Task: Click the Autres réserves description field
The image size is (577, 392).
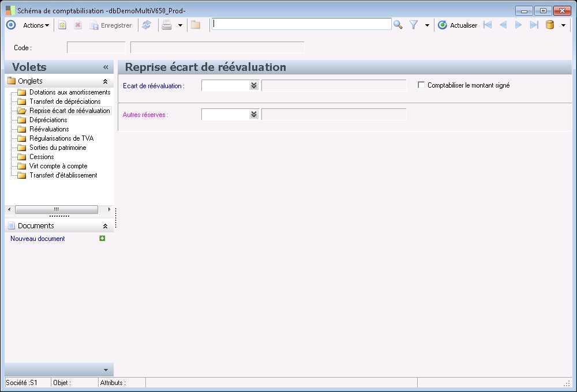Action: pyautogui.click(x=334, y=114)
